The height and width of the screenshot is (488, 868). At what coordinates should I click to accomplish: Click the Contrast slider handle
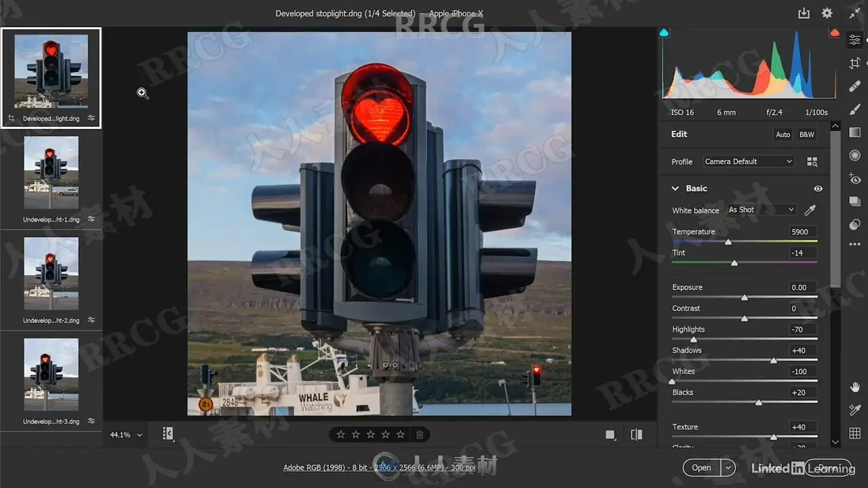tap(745, 319)
